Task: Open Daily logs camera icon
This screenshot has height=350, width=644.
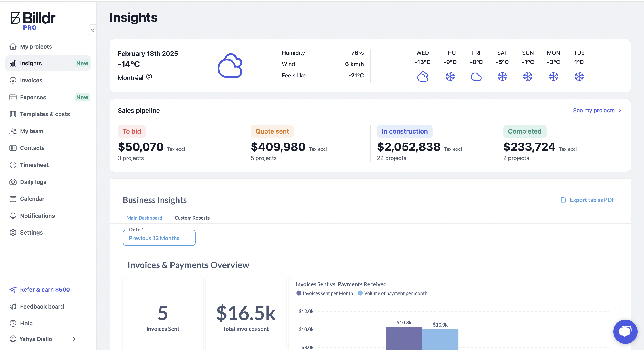Action: tap(13, 182)
